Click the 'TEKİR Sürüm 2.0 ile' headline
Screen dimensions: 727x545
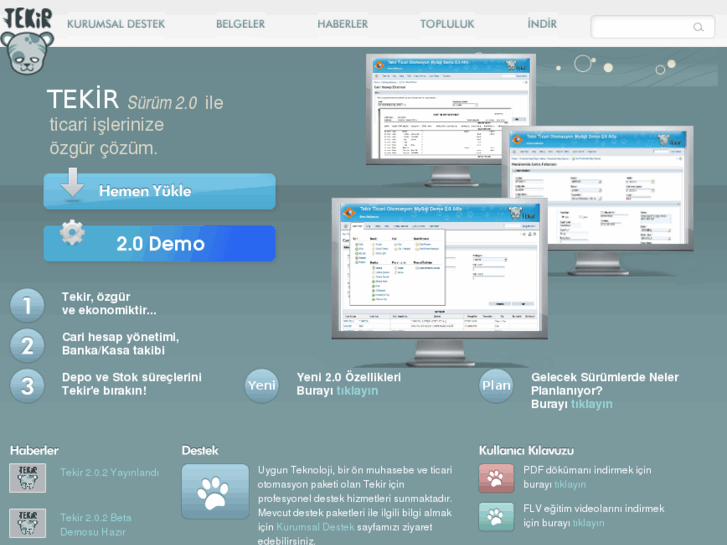(x=135, y=100)
